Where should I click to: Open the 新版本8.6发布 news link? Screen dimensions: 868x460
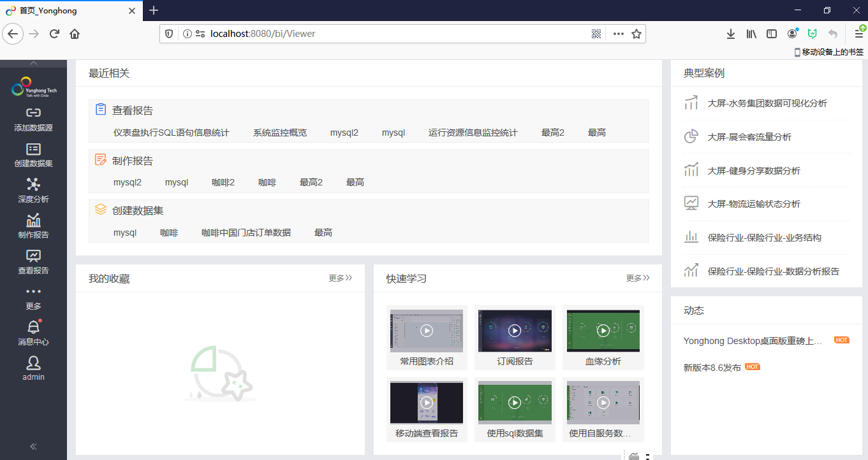click(712, 368)
